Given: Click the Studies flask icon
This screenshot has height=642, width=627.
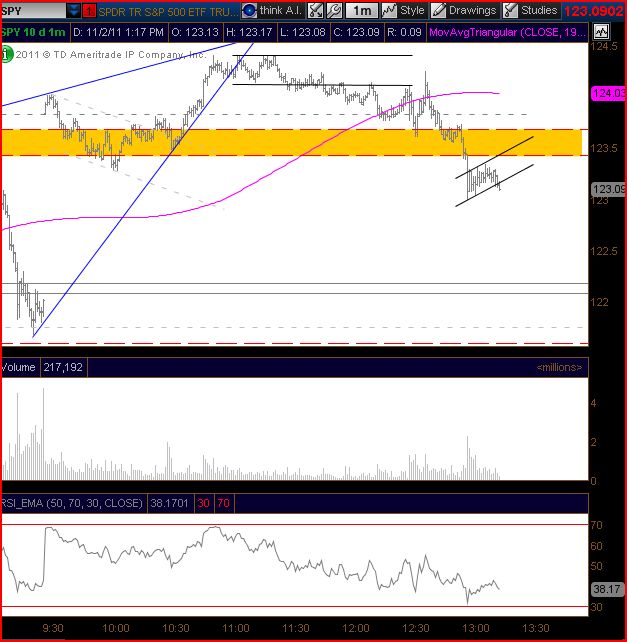Looking at the screenshot, I should pyautogui.click(x=510, y=11).
